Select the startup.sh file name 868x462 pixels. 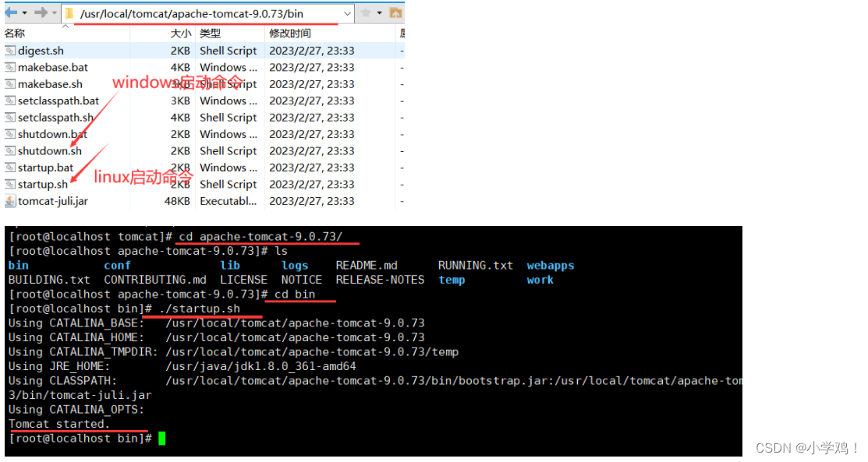point(43,184)
